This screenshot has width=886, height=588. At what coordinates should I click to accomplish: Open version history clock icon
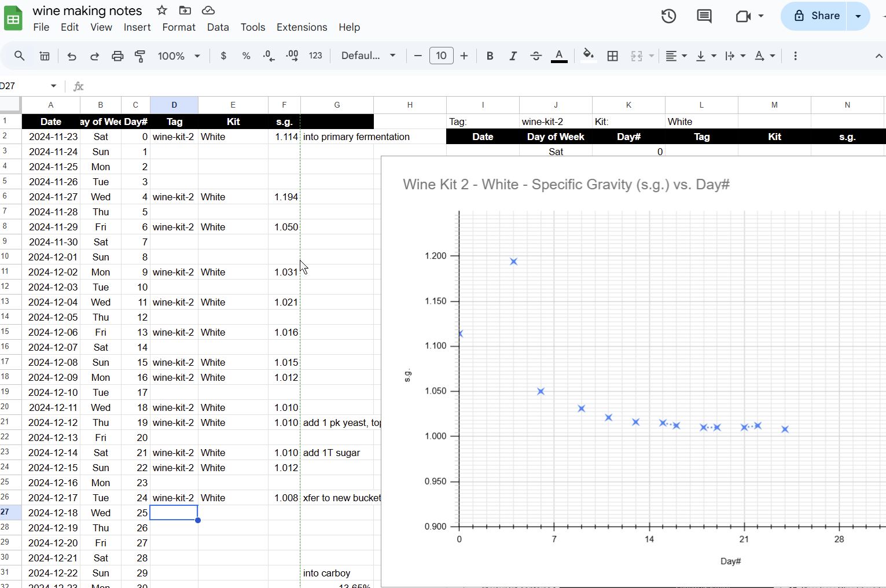(x=668, y=16)
